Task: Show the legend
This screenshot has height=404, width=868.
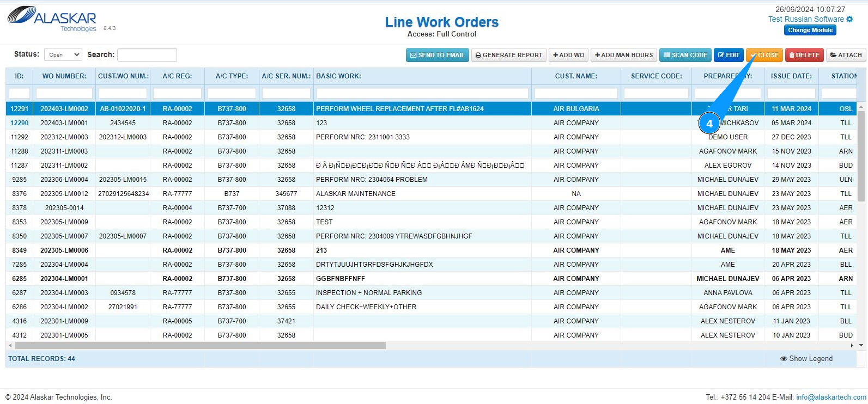Action: click(806, 359)
